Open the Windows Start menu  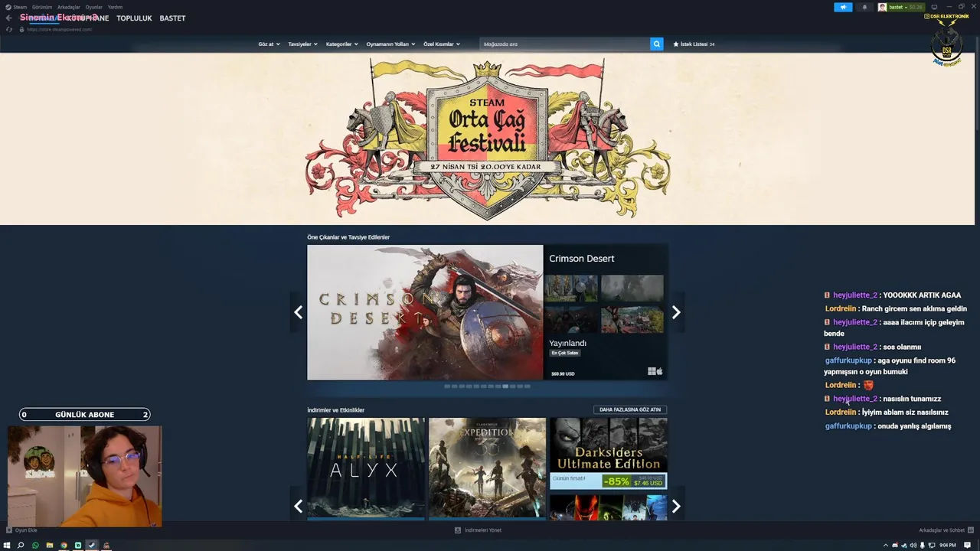click(x=7, y=546)
